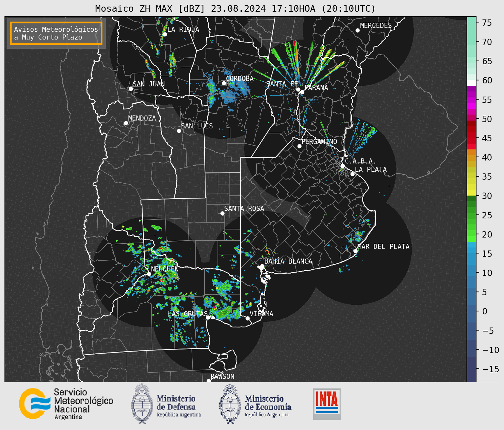Click the SANTA ROSA city marker
This screenshot has height=430, width=504.
[x=222, y=213]
